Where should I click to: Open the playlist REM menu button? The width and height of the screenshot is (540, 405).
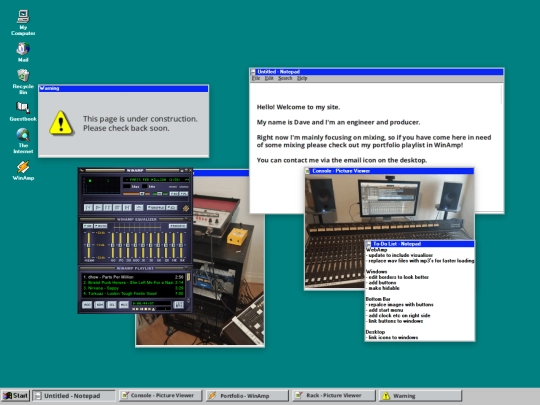click(99, 304)
